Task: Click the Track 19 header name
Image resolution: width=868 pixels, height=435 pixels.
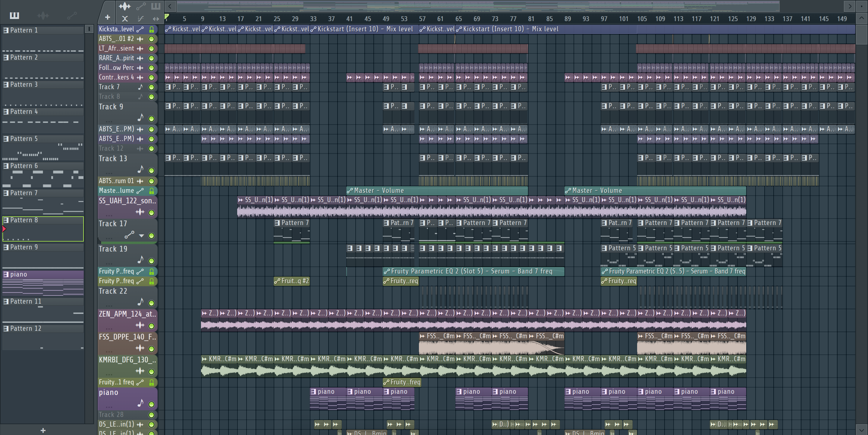Action: pos(113,249)
